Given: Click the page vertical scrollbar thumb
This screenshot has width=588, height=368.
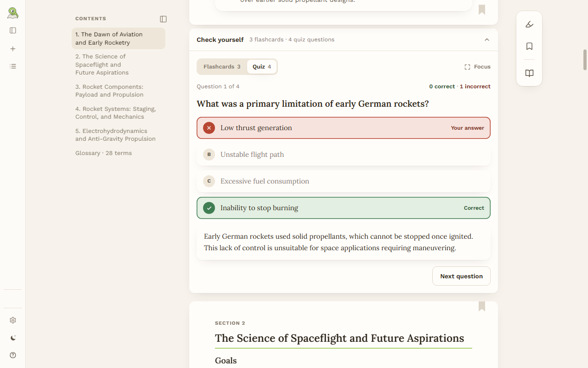Looking at the screenshot, I should pyautogui.click(x=585, y=60).
